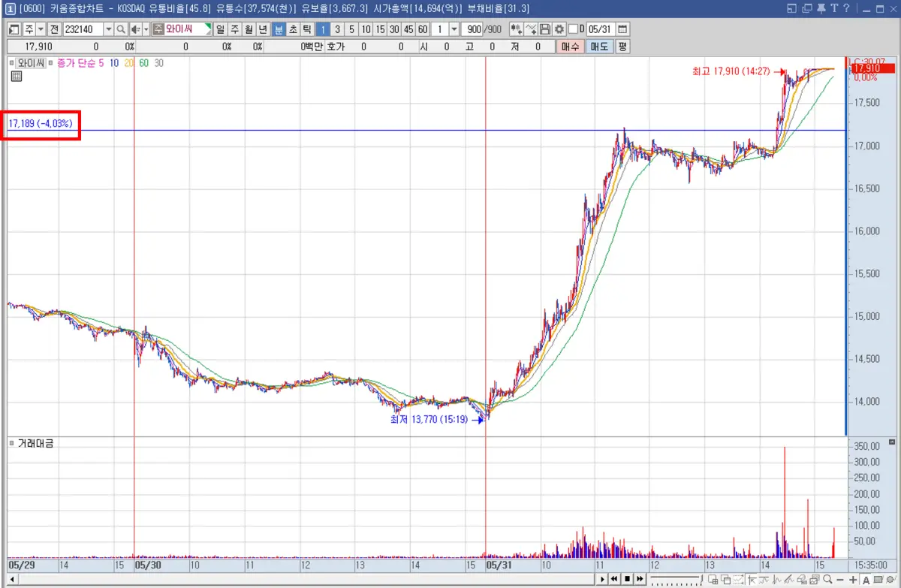Viewport: 901px width, 588px height.
Task: Select the 15-minute interval
Action: (380, 29)
